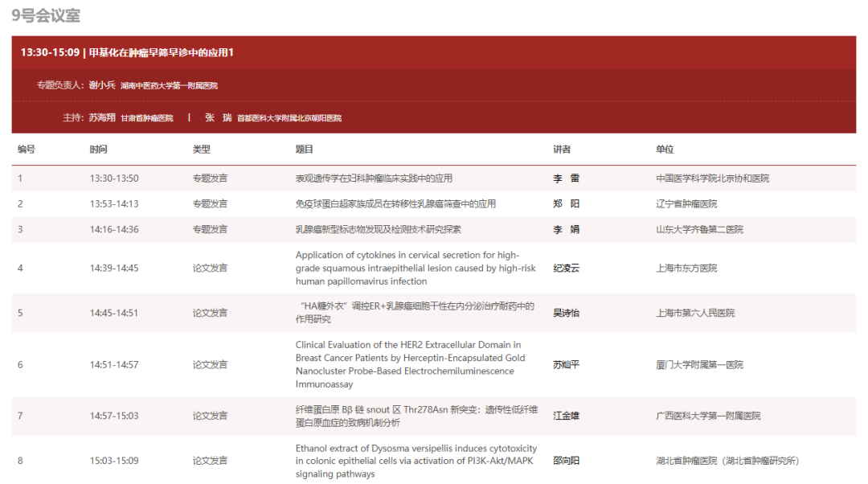868x484 pixels.
Task: Select time cell 14:16-14:36
Action: click(x=114, y=229)
